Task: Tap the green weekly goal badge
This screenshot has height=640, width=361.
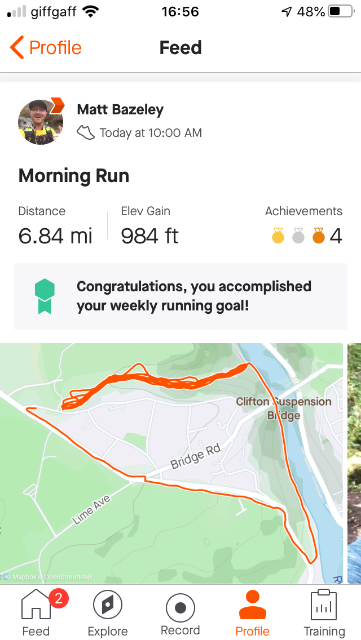Action: click(x=45, y=296)
